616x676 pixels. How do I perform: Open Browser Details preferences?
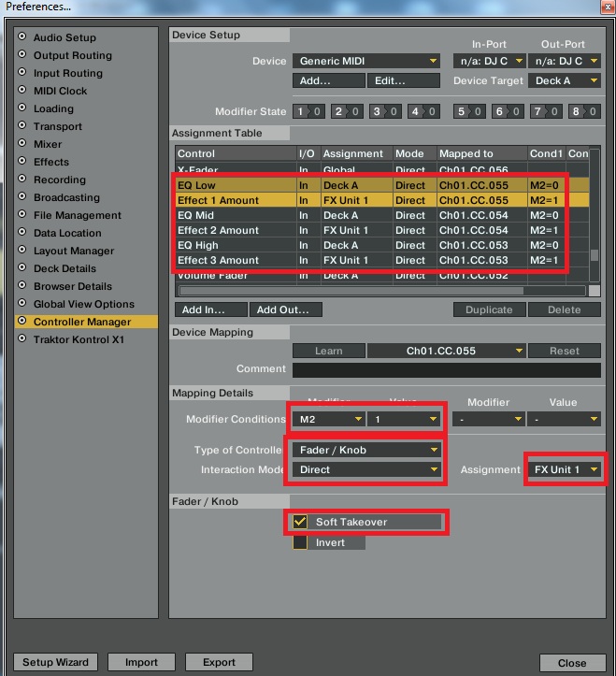tap(72, 286)
